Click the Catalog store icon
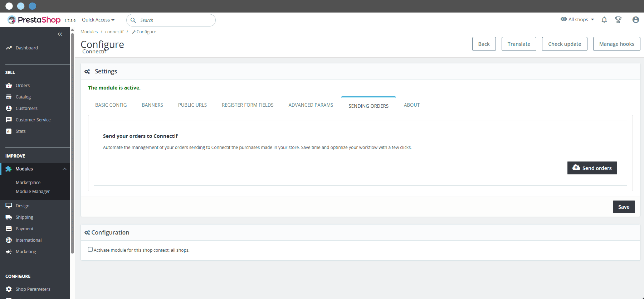 9,97
